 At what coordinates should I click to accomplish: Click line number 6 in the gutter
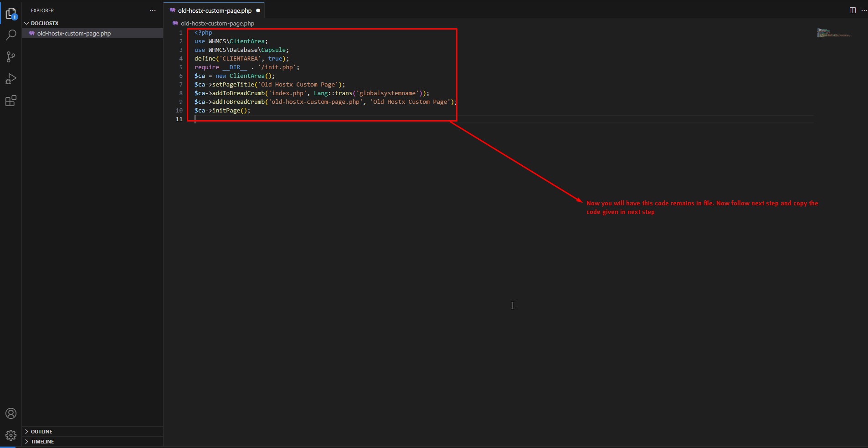point(181,76)
